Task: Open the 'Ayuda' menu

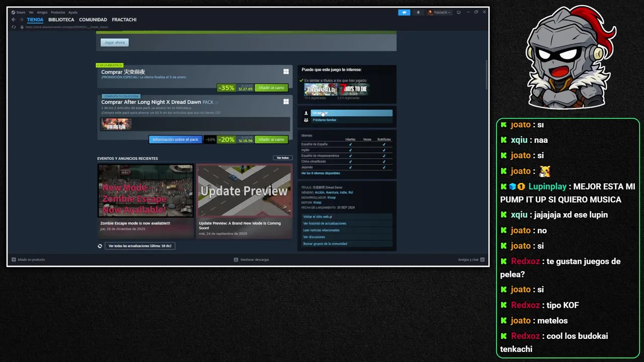Action: pos(73,13)
